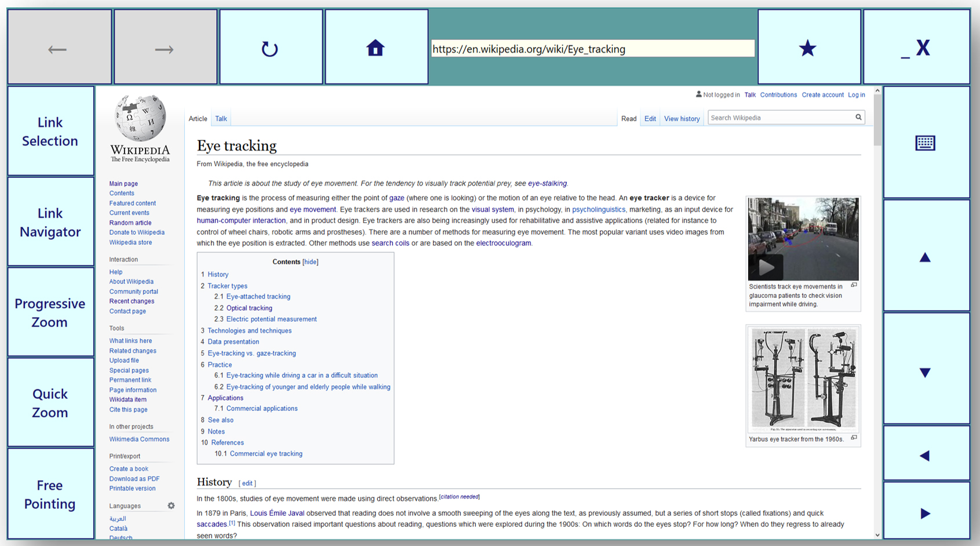Click the minimize/close window button
The image size is (980, 546).
[x=916, y=47]
